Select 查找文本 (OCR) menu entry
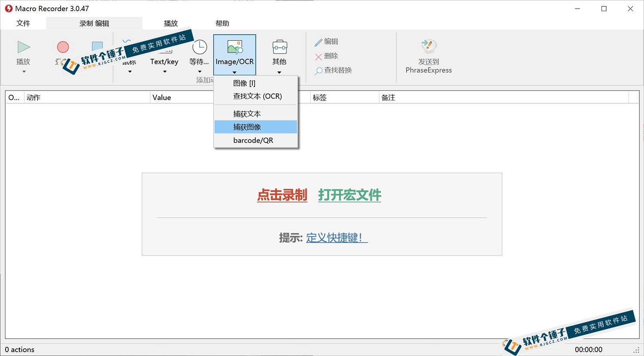The height and width of the screenshot is (356, 644). pos(256,96)
